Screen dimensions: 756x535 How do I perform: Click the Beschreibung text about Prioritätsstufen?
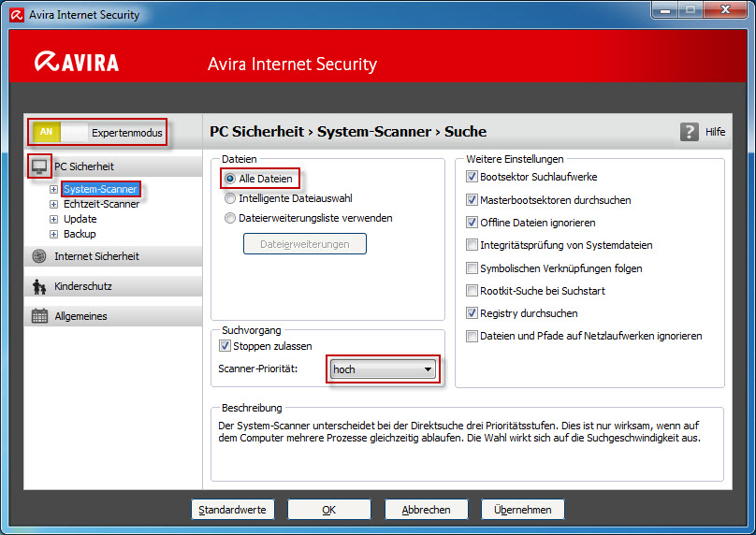(459, 432)
